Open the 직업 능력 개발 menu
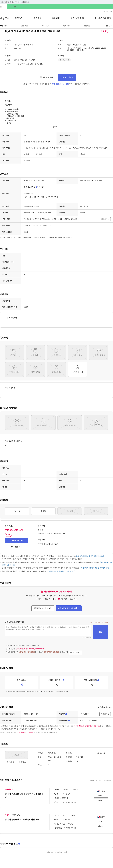The height and width of the screenshot is (868, 113). coord(77,18)
